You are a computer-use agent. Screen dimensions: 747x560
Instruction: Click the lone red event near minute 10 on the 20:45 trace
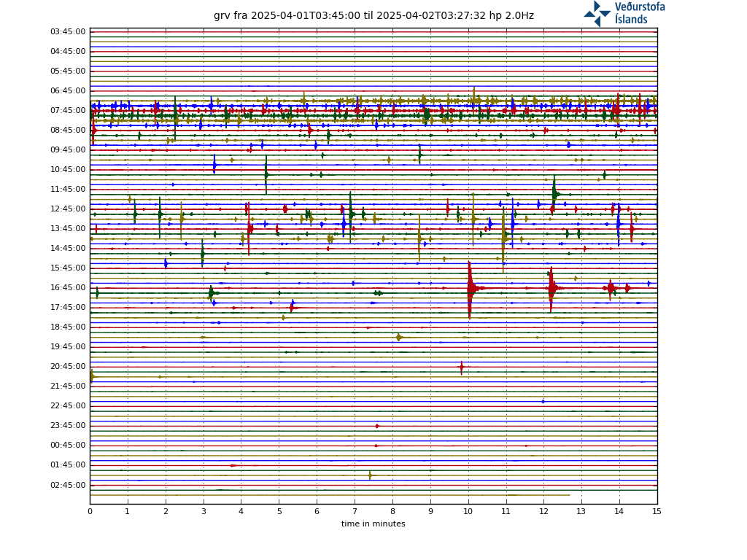pyautogui.click(x=461, y=367)
